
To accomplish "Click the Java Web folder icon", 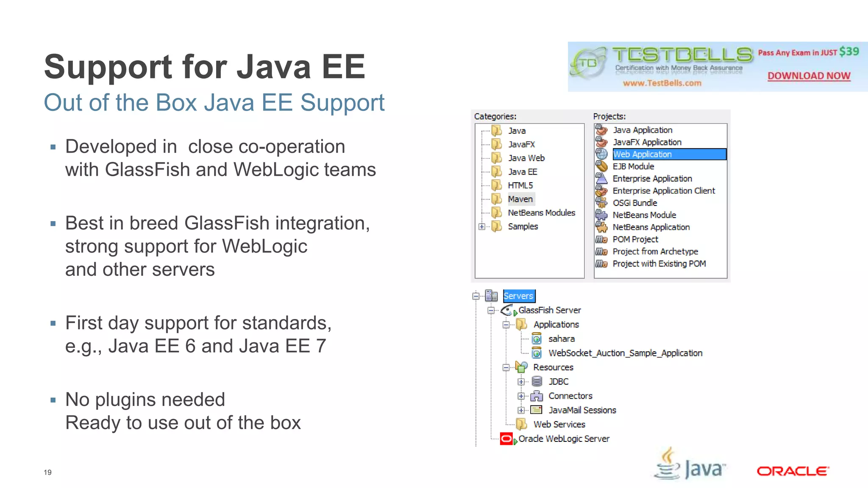I will pyautogui.click(x=496, y=158).
